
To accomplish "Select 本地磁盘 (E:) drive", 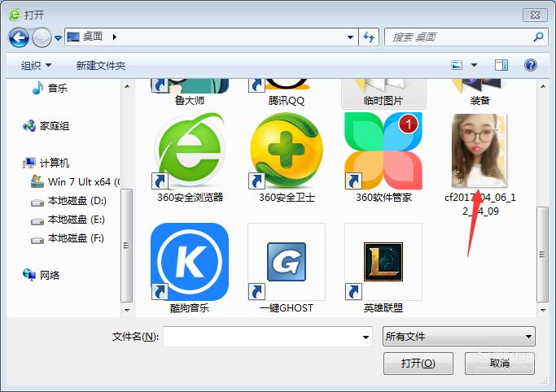I will pyautogui.click(x=68, y=220).
